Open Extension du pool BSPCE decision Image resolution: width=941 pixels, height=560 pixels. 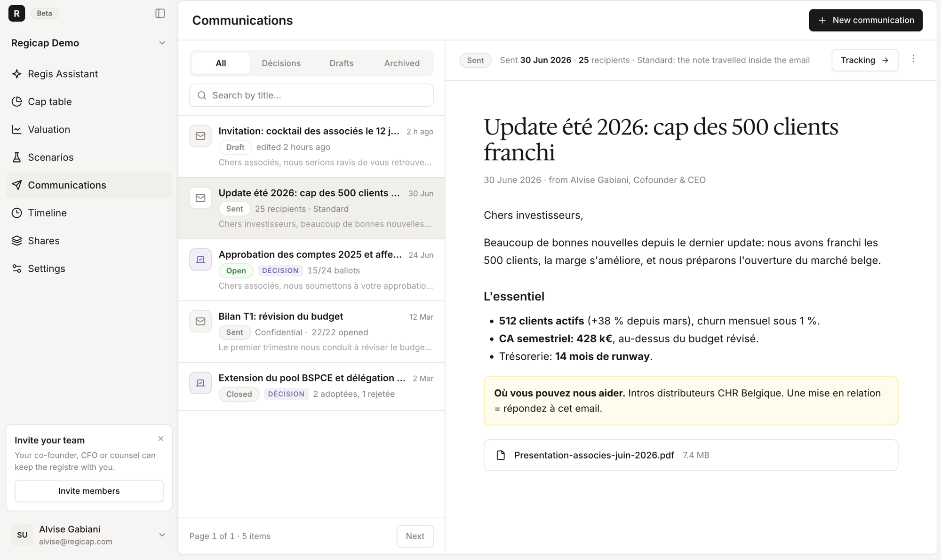[x=311, y=386]
